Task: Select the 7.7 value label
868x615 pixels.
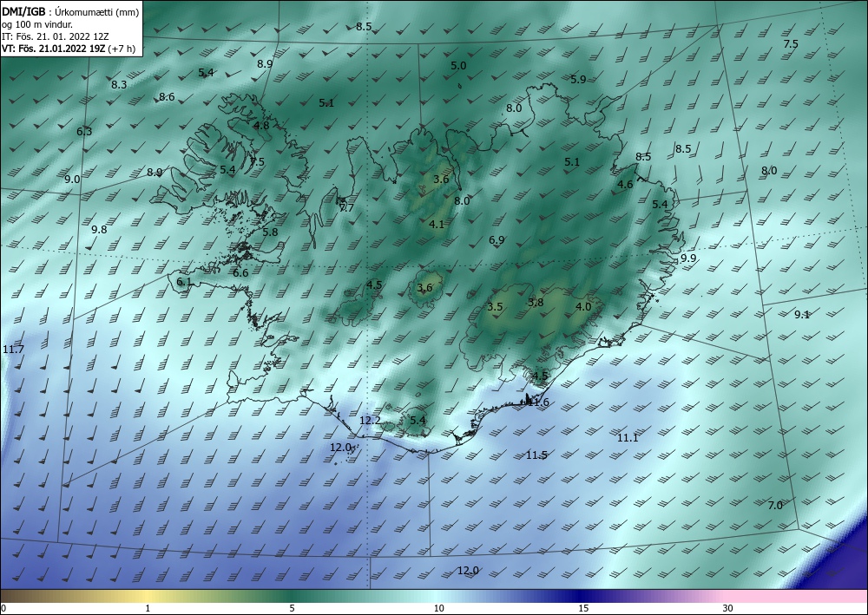Action: pos(346,208)
